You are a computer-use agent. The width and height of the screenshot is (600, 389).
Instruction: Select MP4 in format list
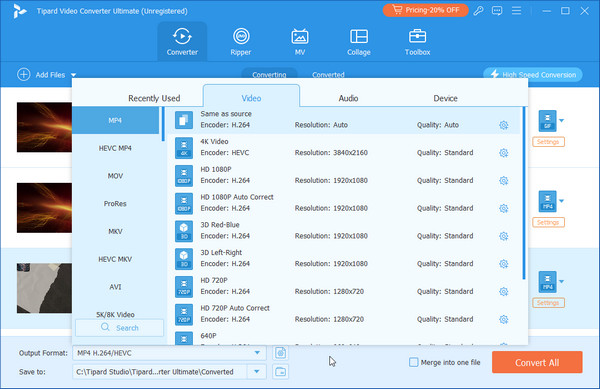tap(115, 120)
